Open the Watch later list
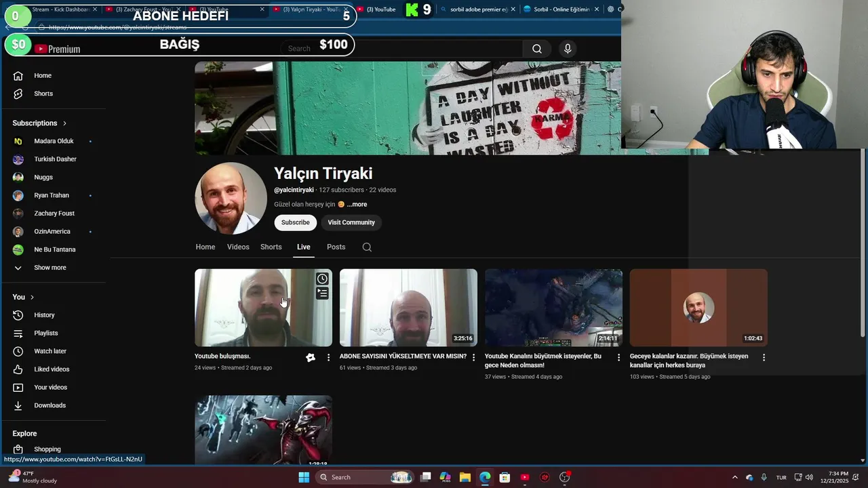The image size is (868, 488). [50, 351]
